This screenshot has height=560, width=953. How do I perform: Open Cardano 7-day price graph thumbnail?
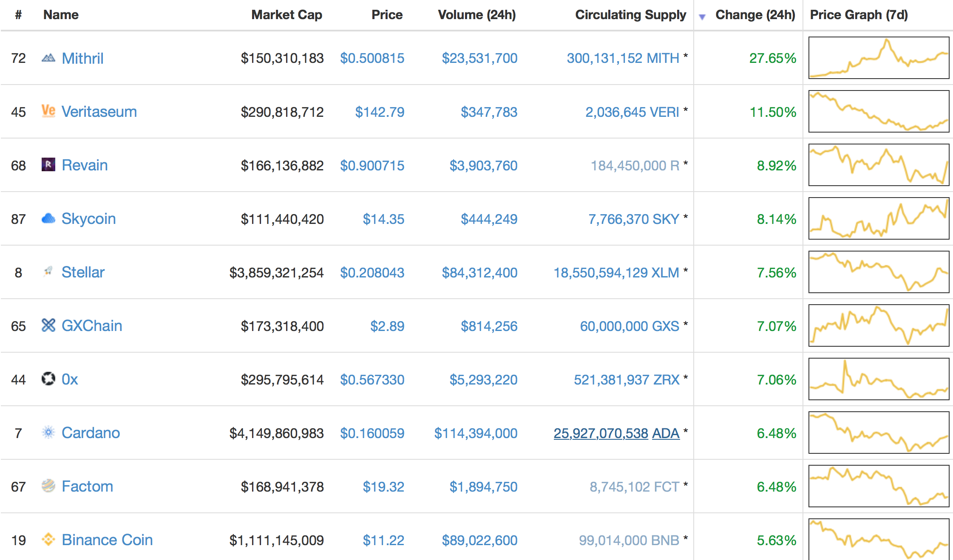pyautogui.click(x=879, y=432)
